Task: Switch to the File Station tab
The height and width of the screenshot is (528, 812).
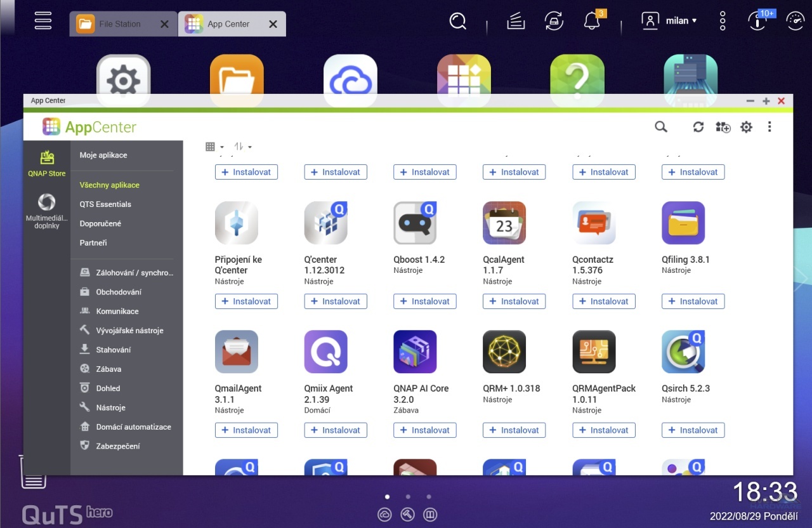Action: tap(119, 23)
